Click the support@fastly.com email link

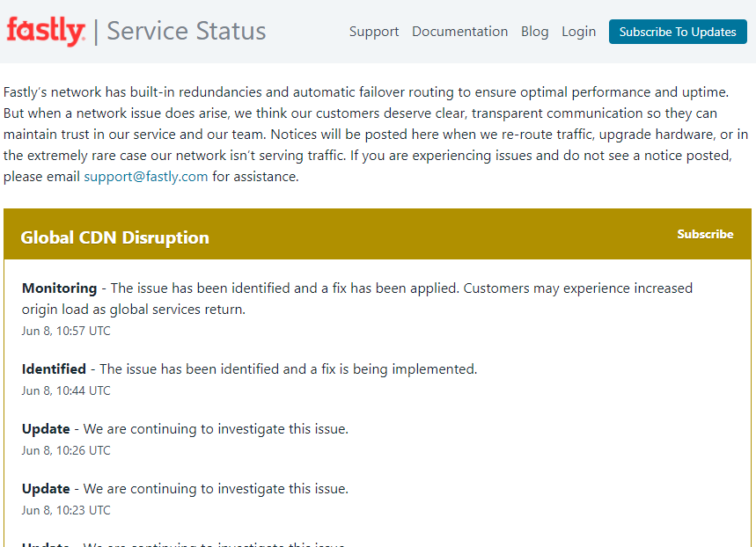pos(146,176)
